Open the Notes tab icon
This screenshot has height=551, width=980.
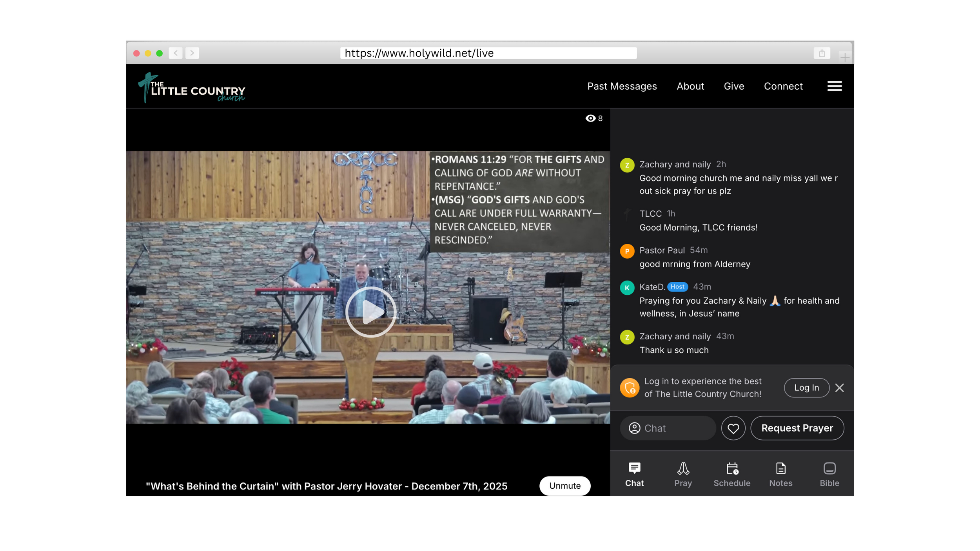tap(780, 469)
